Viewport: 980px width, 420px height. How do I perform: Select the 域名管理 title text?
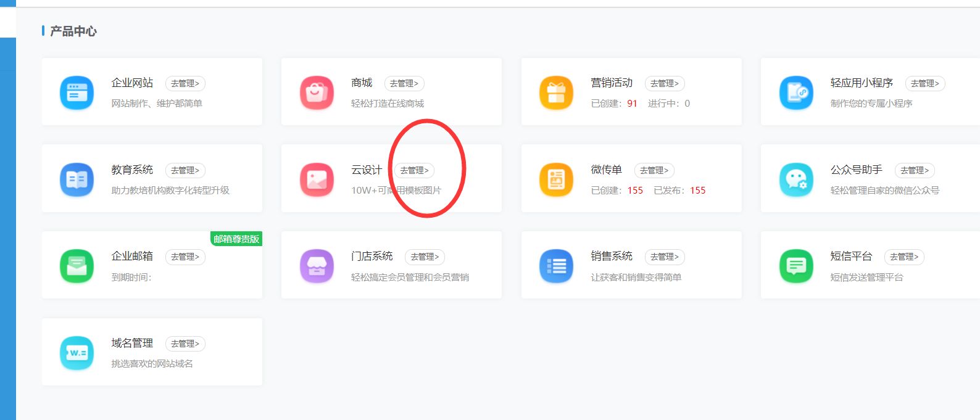coord(132,343)
